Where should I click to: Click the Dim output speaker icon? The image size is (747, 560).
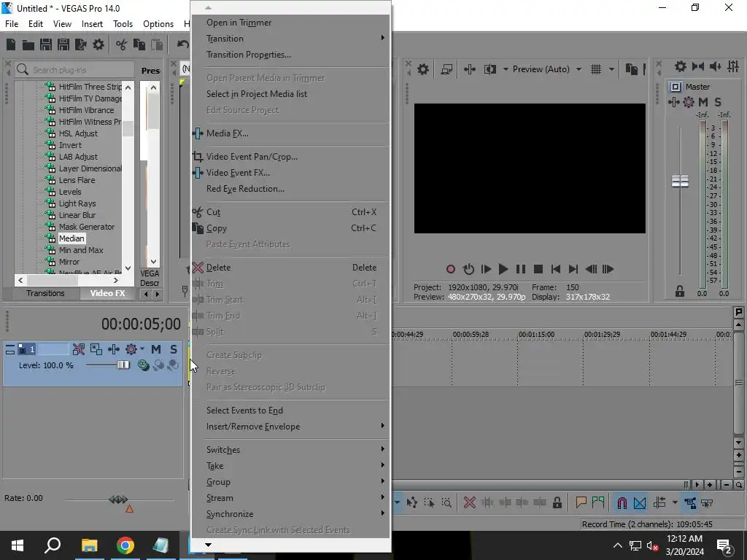point(715,66)
